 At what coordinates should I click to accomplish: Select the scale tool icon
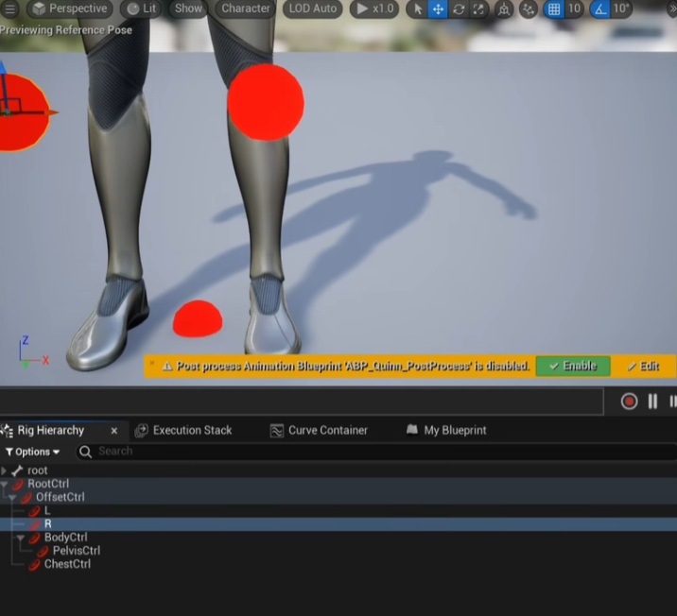[479, 9]
